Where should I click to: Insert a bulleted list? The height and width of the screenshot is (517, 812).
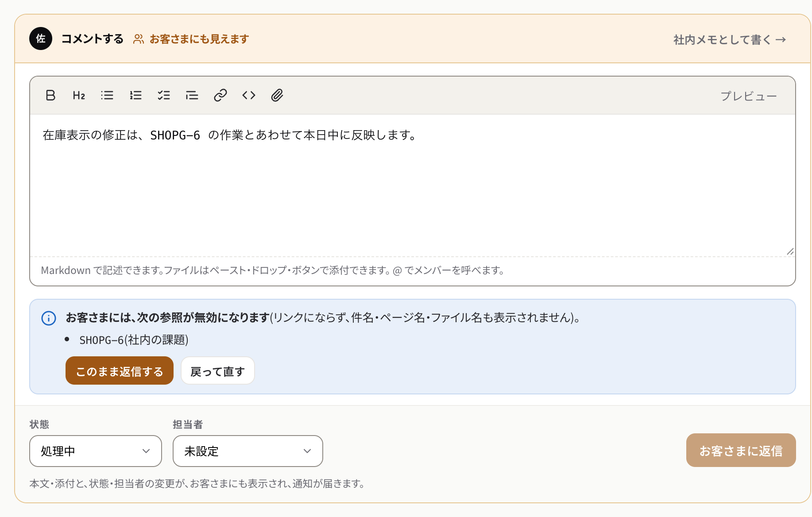(x=107, y=95)
